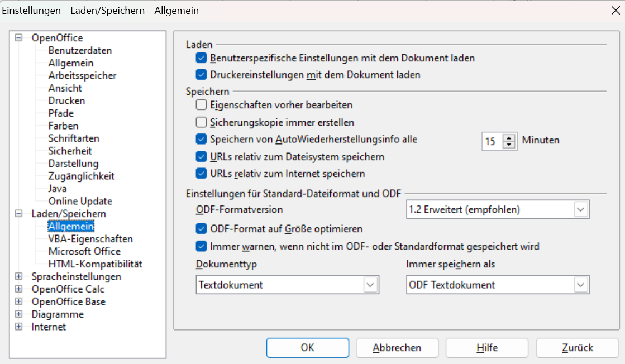The height and width of the screenshot is (364, 625).
Task: Click inside the Minuten number field
Action: click(x=491, y=142)
